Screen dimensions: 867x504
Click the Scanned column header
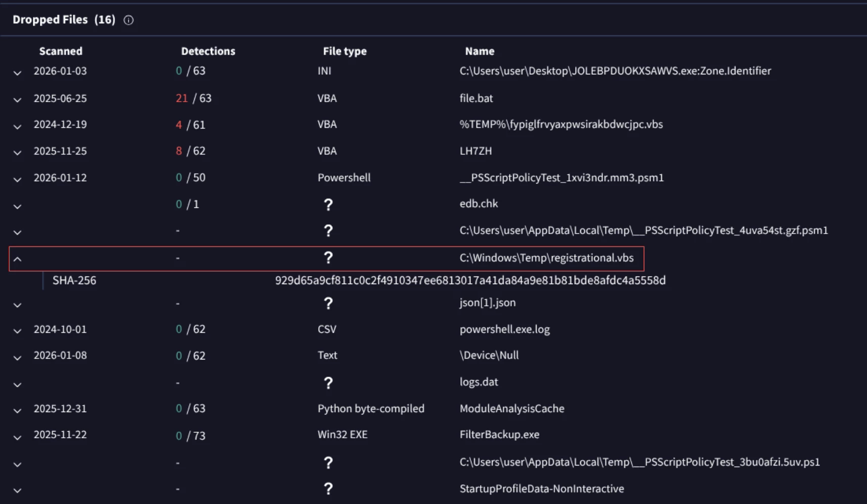tap(61, 51)
